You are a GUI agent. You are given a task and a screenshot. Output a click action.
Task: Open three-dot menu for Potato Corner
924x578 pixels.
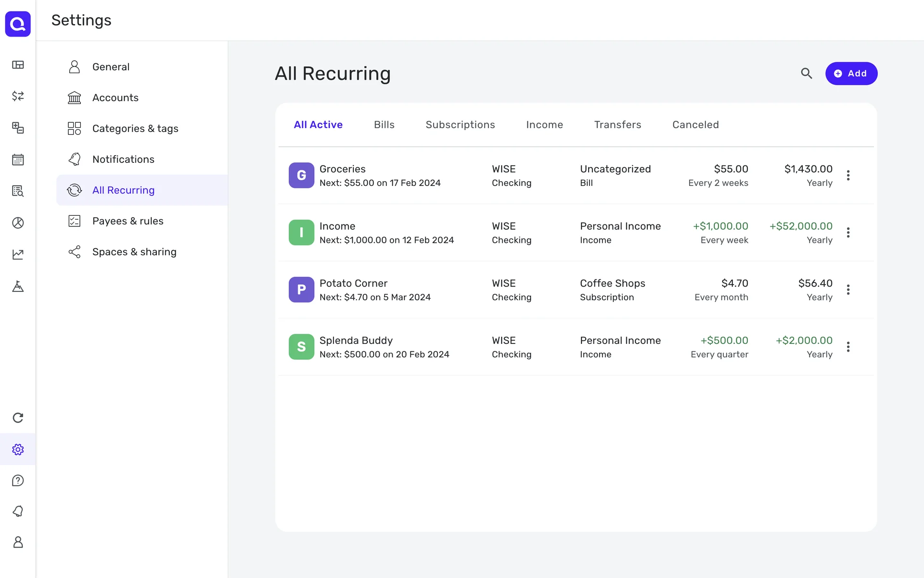(848, 289)
